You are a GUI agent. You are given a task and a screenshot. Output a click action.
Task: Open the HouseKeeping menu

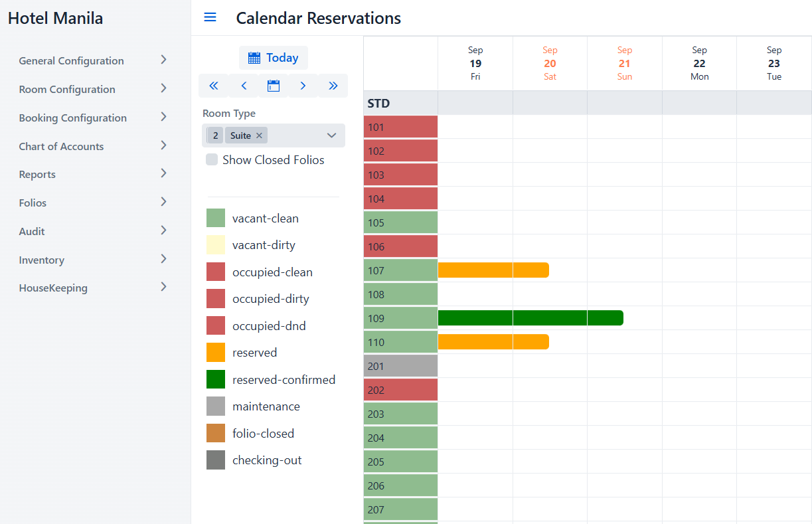[93, 288]
